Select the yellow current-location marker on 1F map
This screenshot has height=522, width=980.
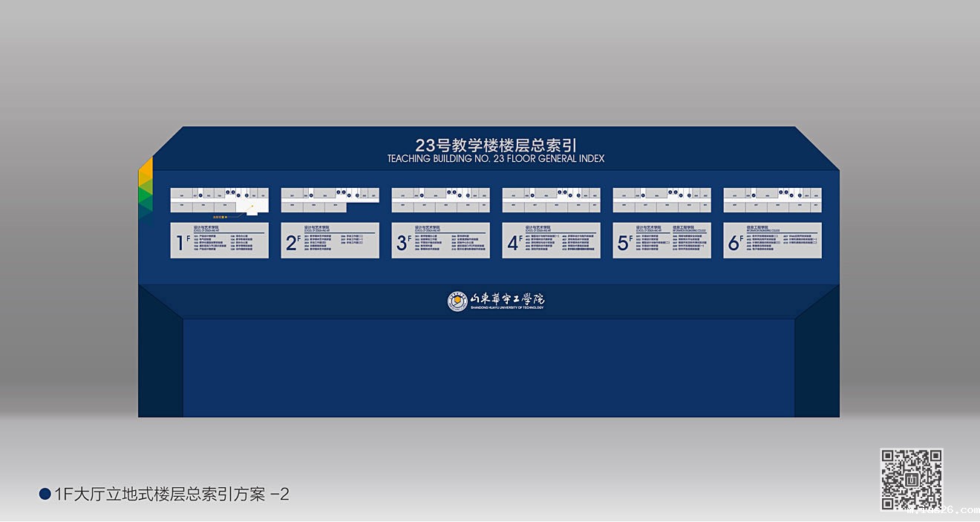coord(252,206)
